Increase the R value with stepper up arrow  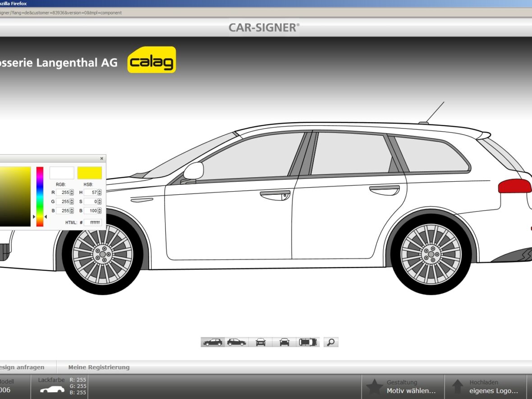[72, 191]
